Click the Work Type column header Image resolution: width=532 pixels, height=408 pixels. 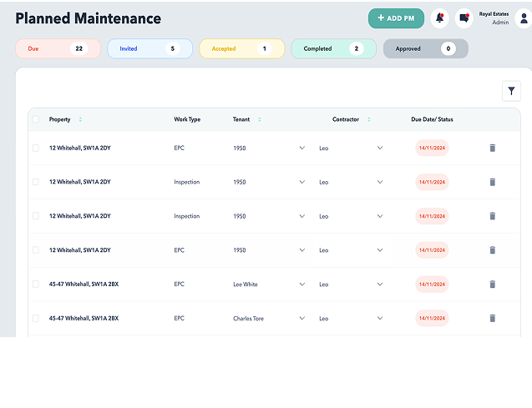187,119
